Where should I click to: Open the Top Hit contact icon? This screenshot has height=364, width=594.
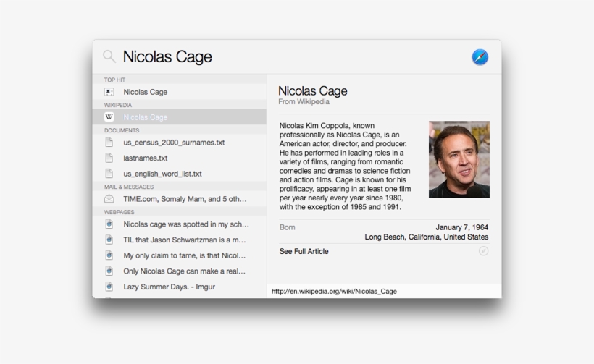[x=109, y=92]
